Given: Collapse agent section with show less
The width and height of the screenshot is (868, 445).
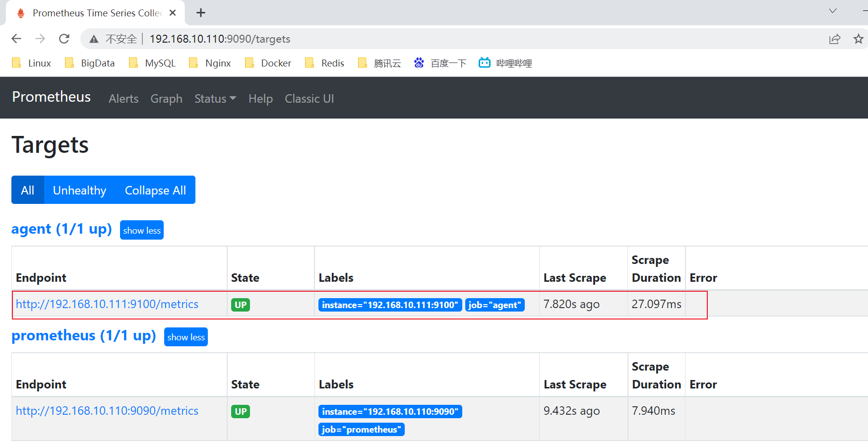Looking at the screenshot, I should [x=142, y=230].
